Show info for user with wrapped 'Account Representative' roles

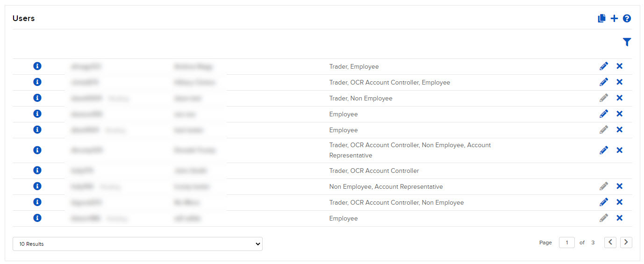(37, 150)
